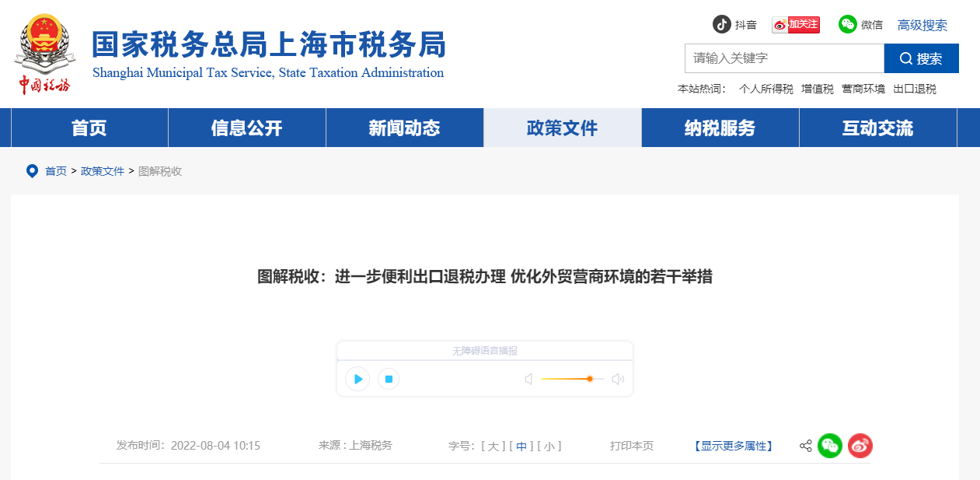Click hot word 增值税

tap(818, 89)
